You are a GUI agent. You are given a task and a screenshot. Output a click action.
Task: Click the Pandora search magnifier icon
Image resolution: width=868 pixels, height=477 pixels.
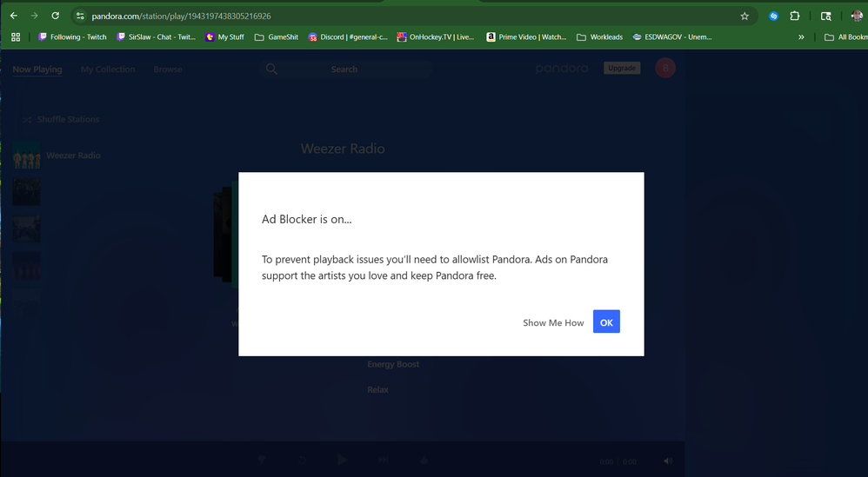coord(271,70)
